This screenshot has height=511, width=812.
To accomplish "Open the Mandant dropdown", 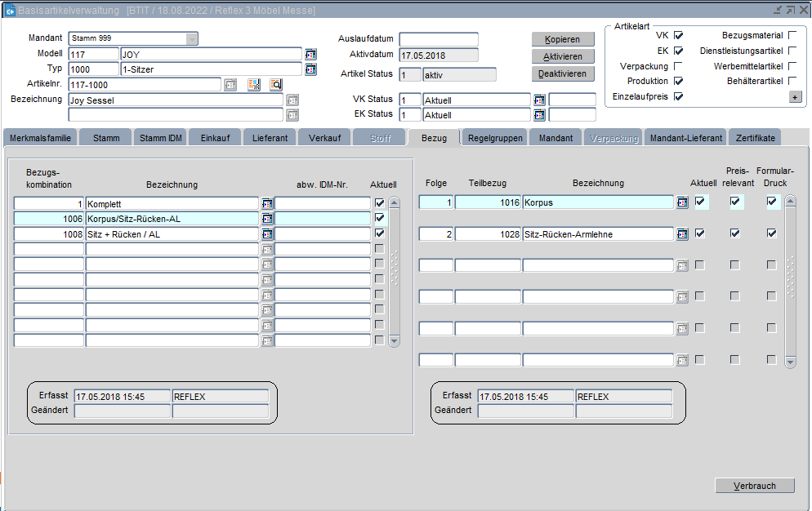I will (191, 39).
